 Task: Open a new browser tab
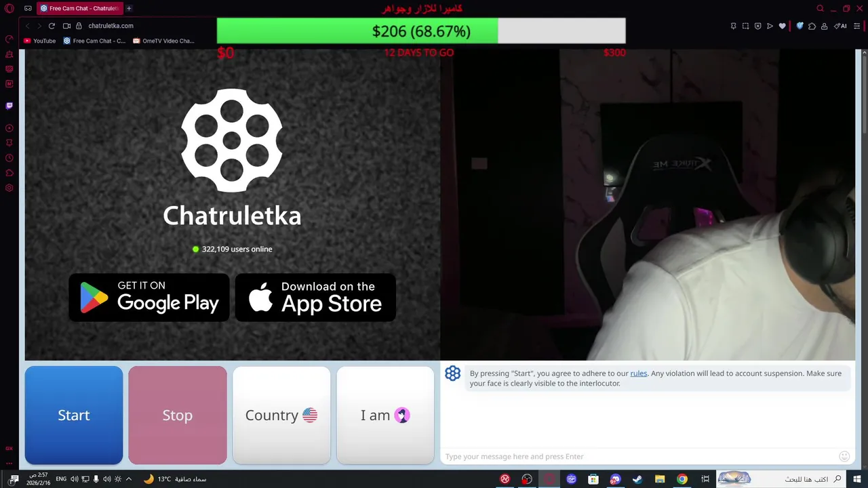[x=129, y=9]
